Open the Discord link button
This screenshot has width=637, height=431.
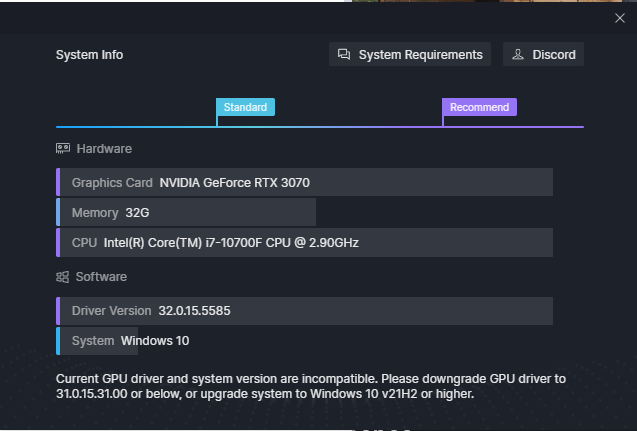(x=543, y=54)
